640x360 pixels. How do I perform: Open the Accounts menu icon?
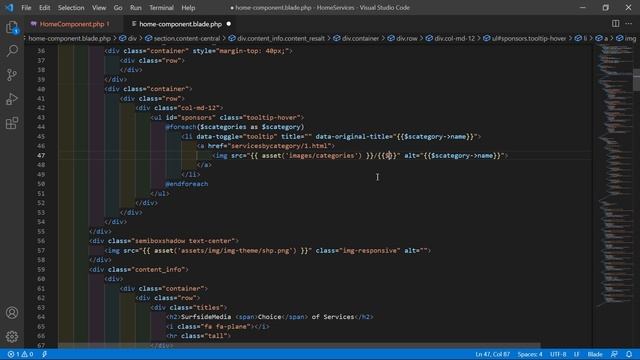click(12, 313)
